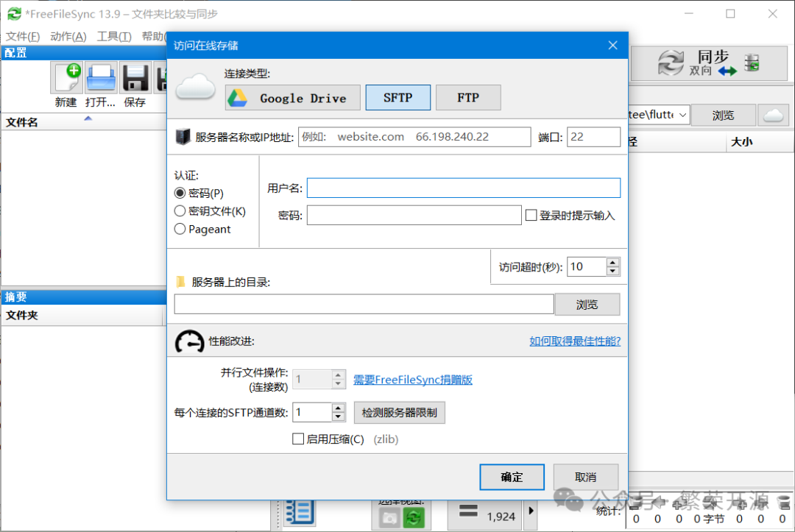Image resolution: width=795 pixels, height=532 pixels.
Task: Save configuration using the floppy 保存 icon
Action: click(x=135, y=78)
